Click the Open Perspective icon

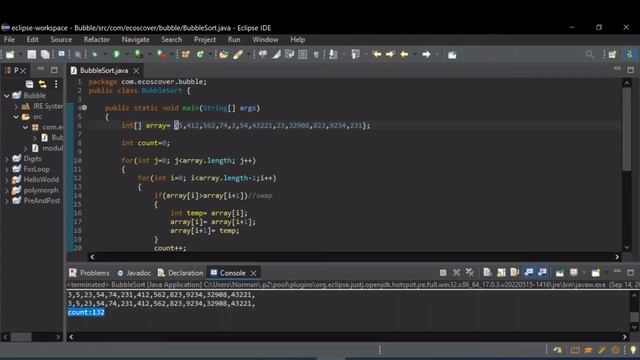pyautogui.click(x=612, y=55)
